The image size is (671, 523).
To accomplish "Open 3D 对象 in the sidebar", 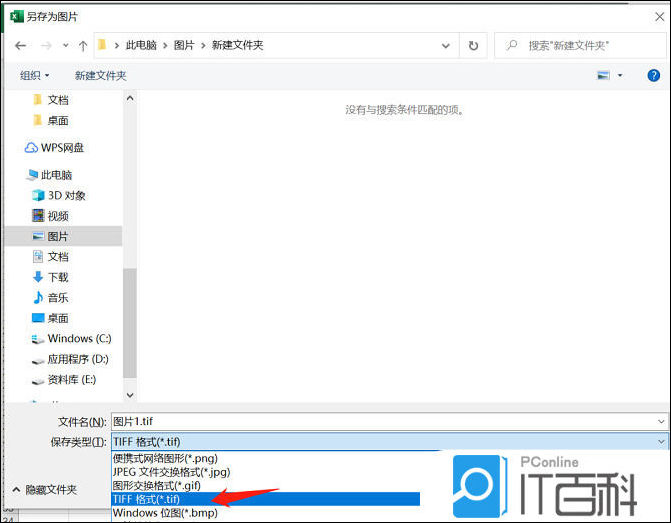I will pos(66,196).
